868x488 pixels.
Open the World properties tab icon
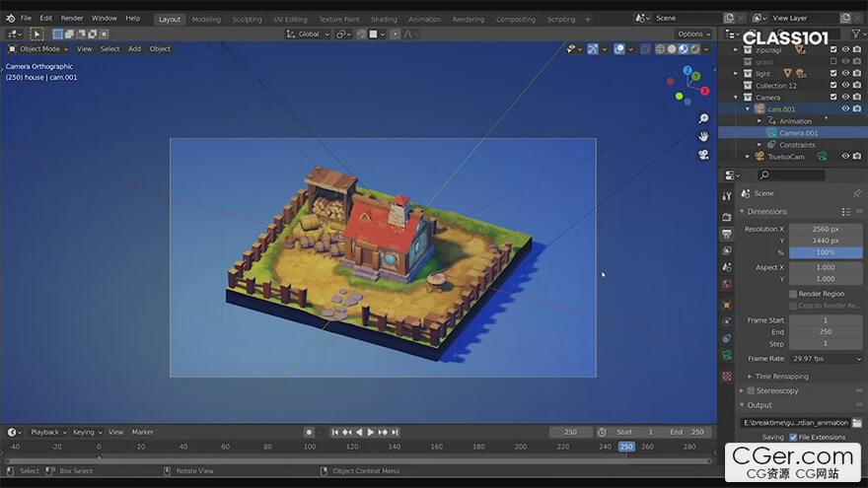coord(727,285)
